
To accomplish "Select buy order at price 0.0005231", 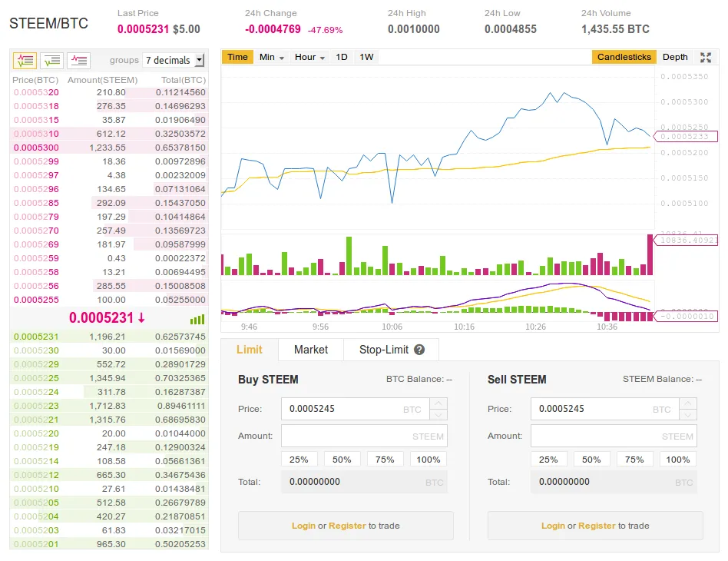I will click(x=109, y=337).
